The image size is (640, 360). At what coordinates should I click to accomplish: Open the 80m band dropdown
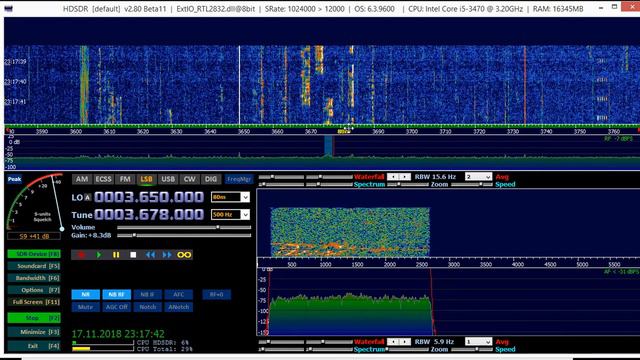pos(245,198)
